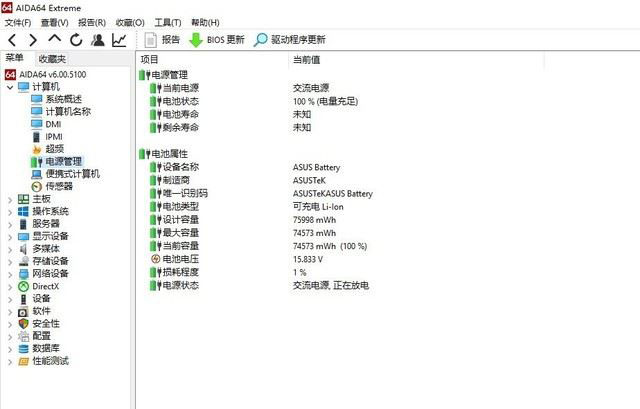Click the 当前值 column header

pos(306,60)
